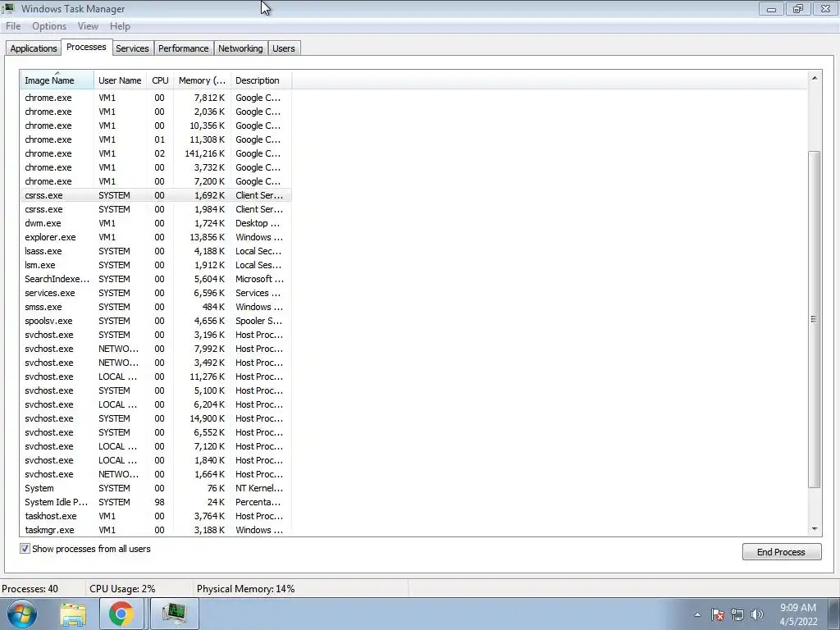Select the lsass.exe process row

[156, 251]
